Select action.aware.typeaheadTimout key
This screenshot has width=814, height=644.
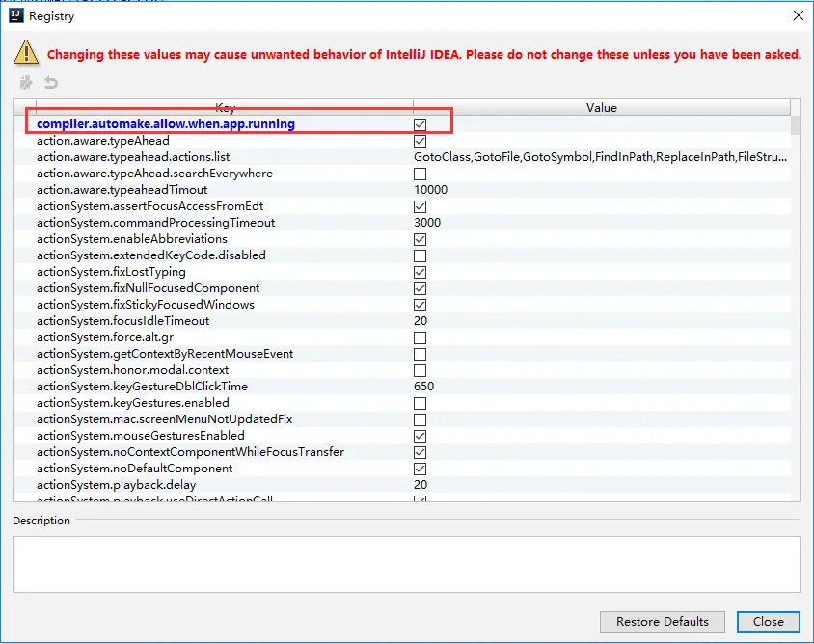click(122, 189)
